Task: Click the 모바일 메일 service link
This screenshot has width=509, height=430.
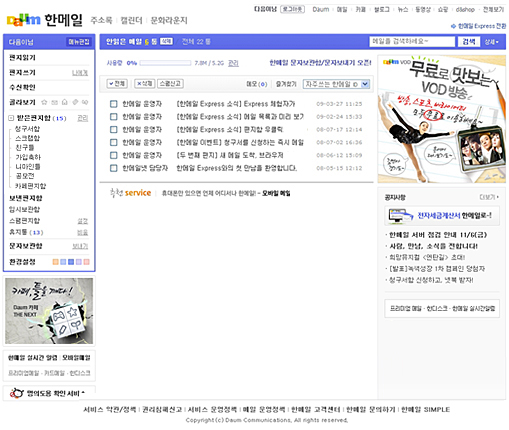Action: pos(276,193)
